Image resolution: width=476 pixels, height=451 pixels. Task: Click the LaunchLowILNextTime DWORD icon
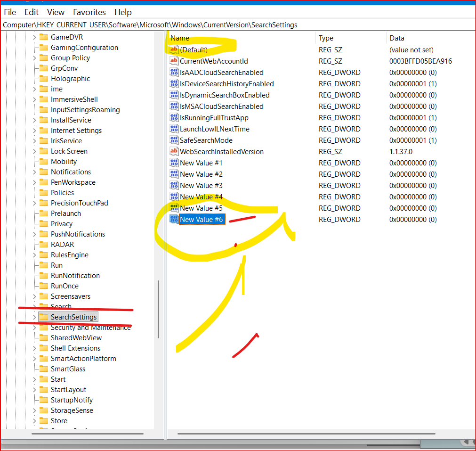(174, 129)
